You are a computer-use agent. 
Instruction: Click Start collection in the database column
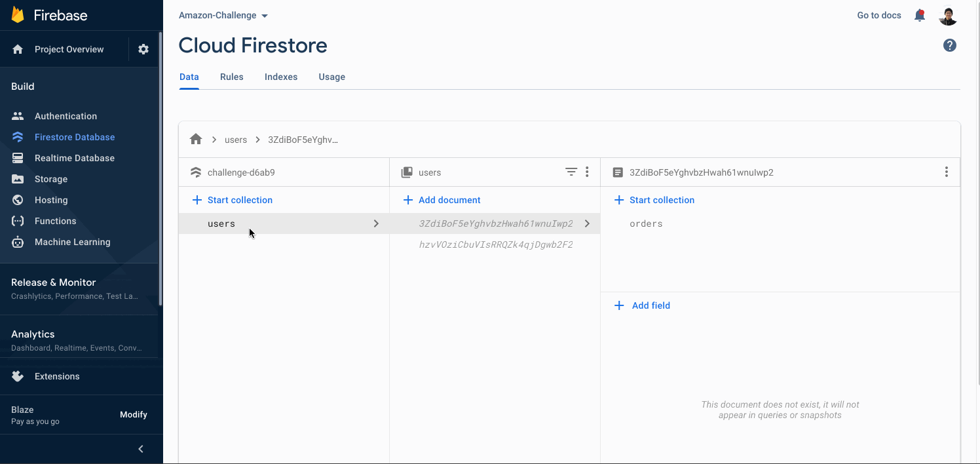pyautogui.click(x=233, y=200)
